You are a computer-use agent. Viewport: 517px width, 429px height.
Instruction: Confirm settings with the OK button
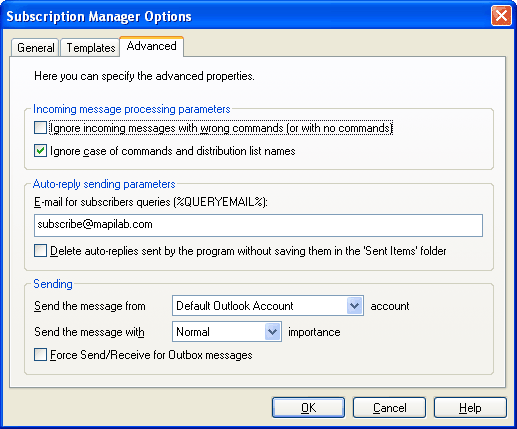click(x=308, y=407)
